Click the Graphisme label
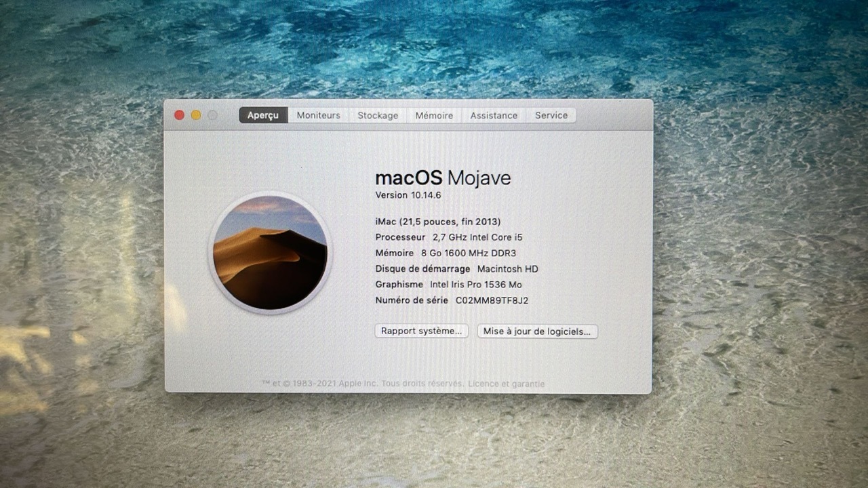868x488 pixels. tap(399, 285)
